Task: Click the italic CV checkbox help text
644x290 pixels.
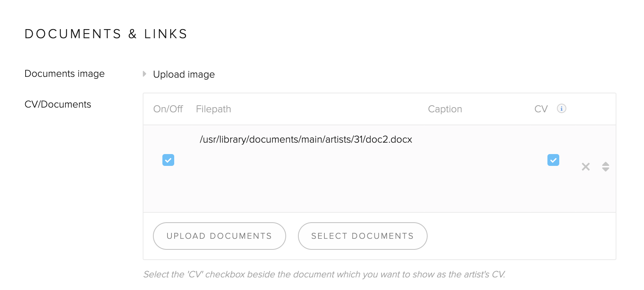Action: pyautogui.click(x=324, y=274)
